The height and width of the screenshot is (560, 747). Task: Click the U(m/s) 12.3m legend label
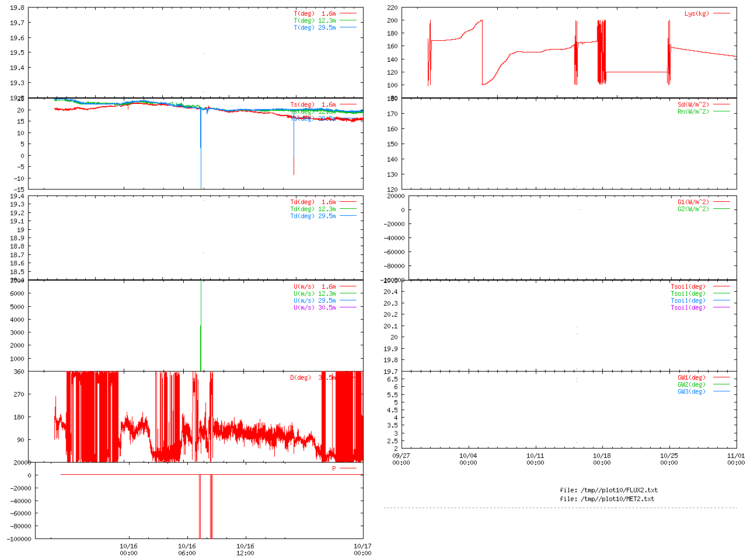[315, 293]
